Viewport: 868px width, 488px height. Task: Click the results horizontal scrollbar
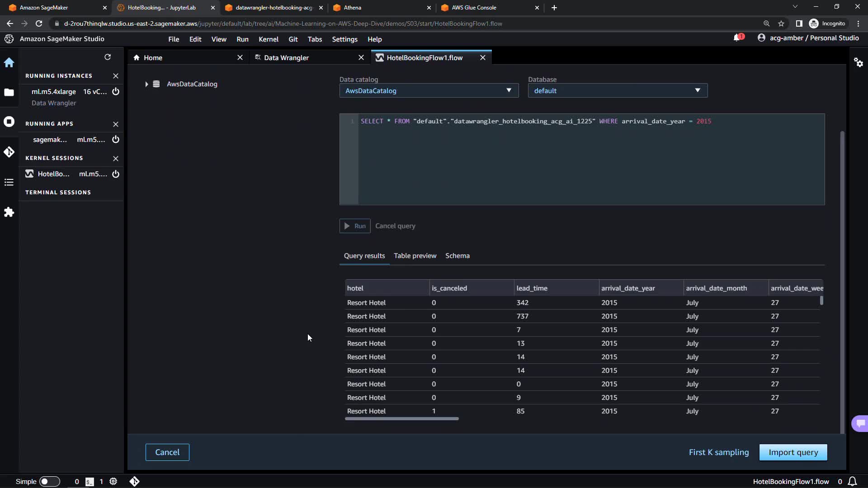[401, 419]
